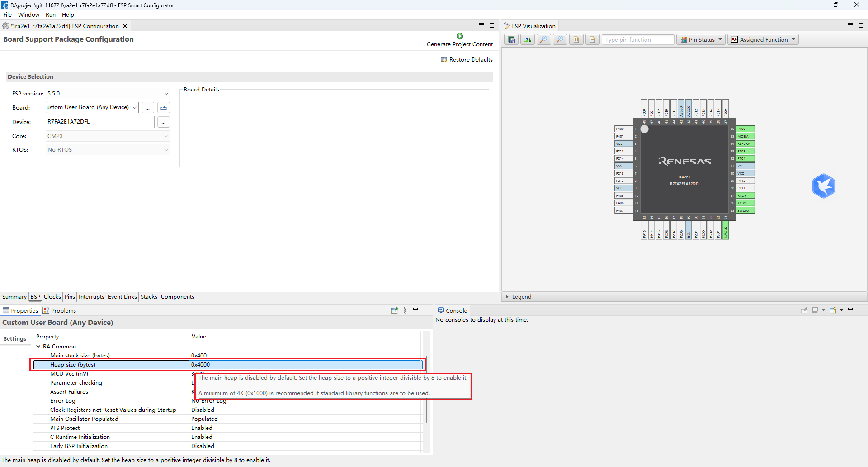Maximize the FSP Visualization view
This screenshot has height=467, width=868.
(x=861, y=25)
